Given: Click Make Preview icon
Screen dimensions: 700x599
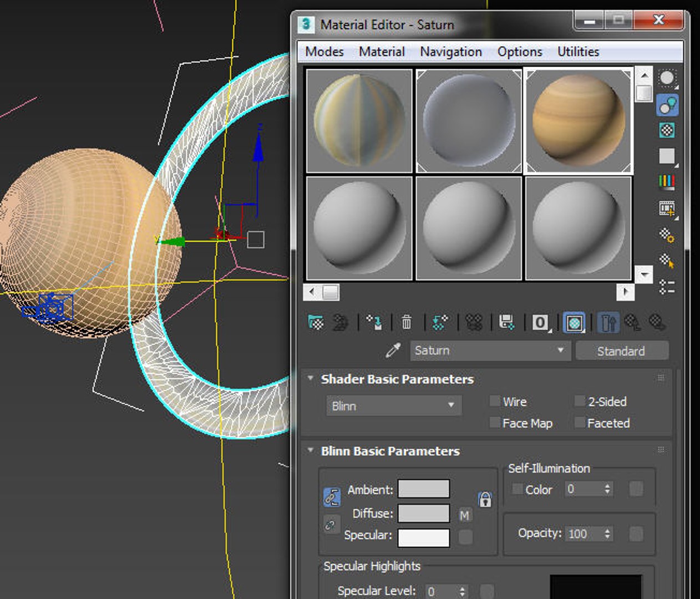Looking at the screenshot, I should 667,209.
